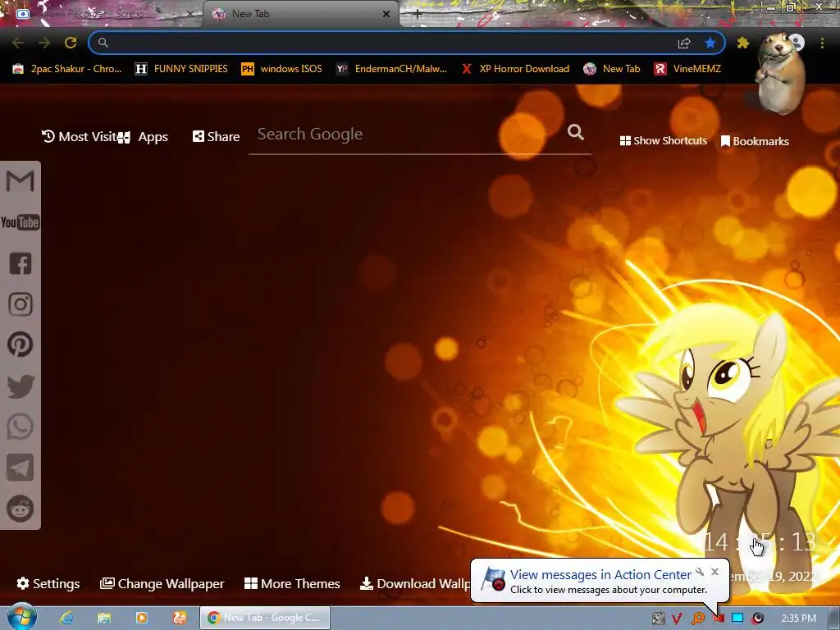Click the Share button
840x630 pixels.
pyautogui.click(x=216, y=137)
